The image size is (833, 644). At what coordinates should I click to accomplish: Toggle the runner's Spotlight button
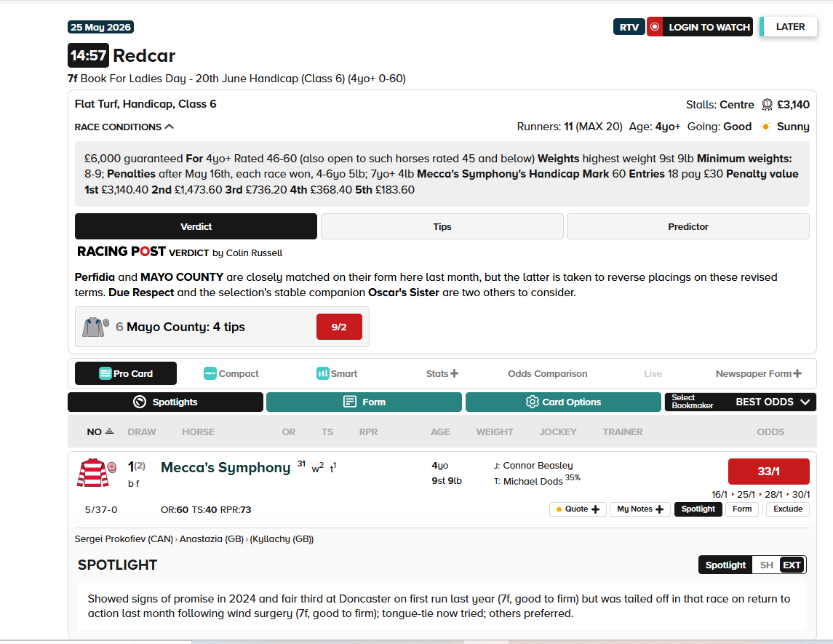coord(698,509)
